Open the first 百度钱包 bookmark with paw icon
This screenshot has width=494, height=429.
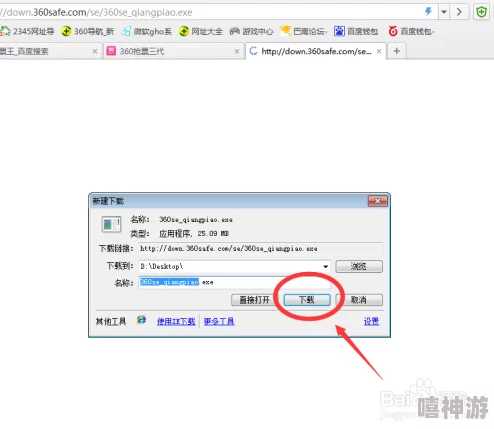coord(356,32)
